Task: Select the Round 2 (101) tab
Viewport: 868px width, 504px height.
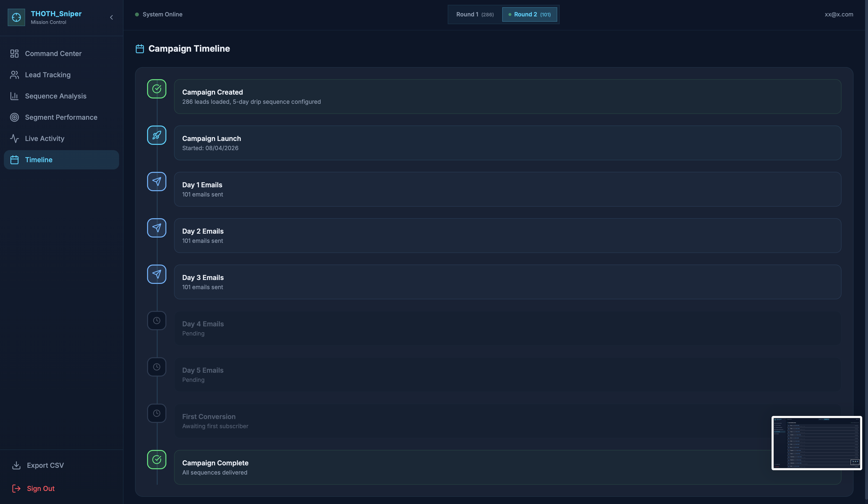Action: coord(529,14)
